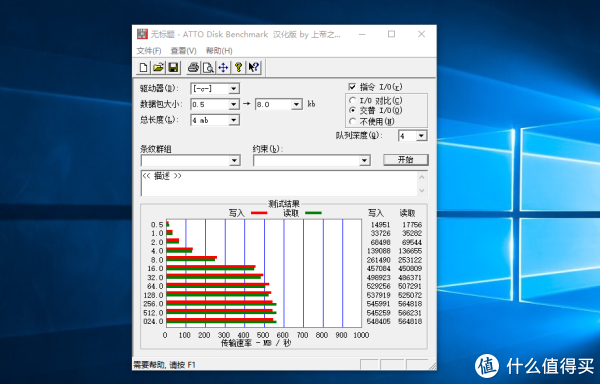Click inside the 描述 description text field
The width and height of the screenshot is (600, 384).
[x=279, y=183]
